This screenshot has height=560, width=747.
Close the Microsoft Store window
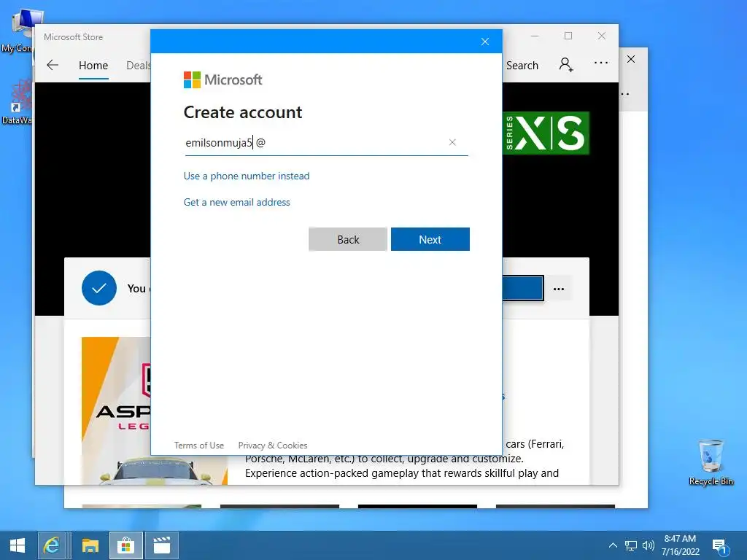[x=602, y=36]
